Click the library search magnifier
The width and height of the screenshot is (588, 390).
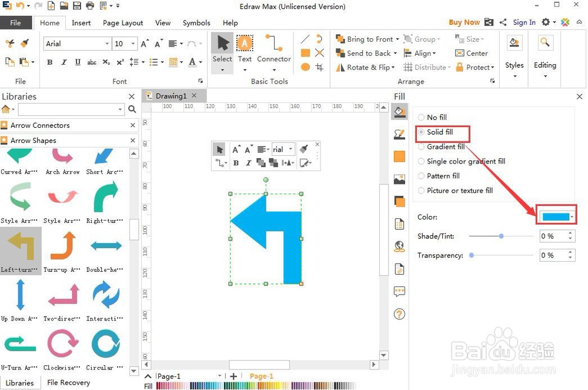132,109
